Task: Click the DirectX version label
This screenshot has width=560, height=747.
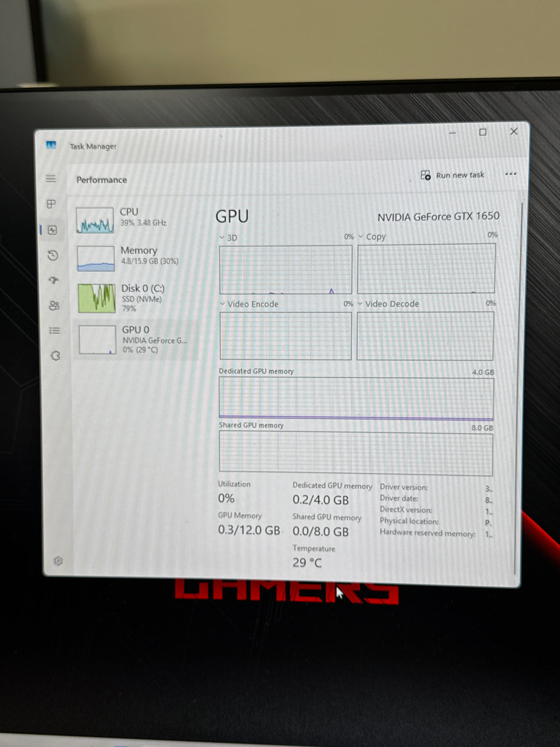Action: pyautogui.click(x=406, y=509)
